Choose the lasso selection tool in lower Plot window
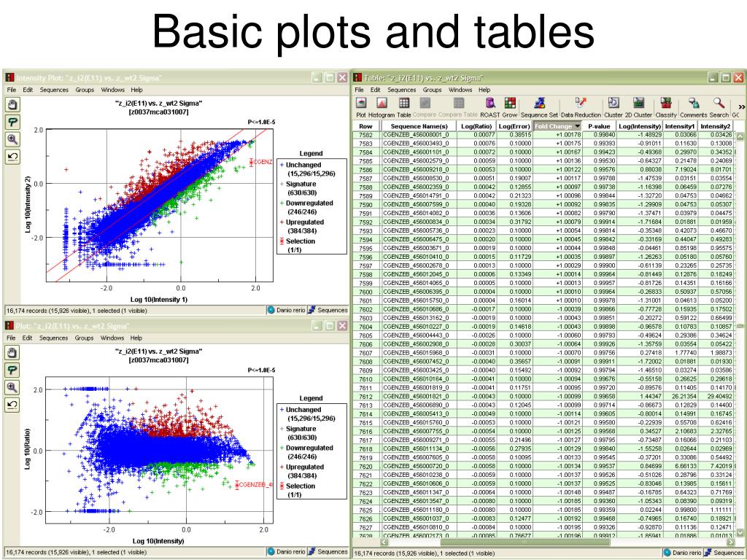The image size is (747, 560). (12, 370)
